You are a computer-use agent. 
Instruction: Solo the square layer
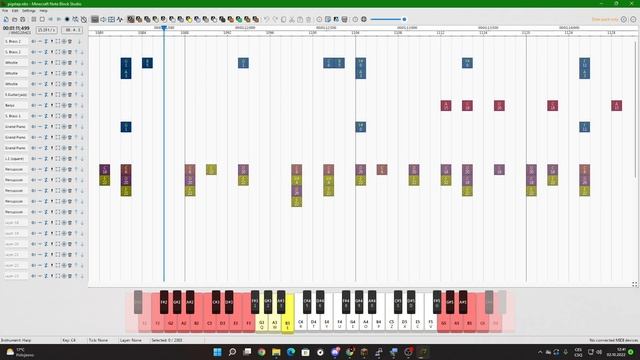(x=52, y=159)
